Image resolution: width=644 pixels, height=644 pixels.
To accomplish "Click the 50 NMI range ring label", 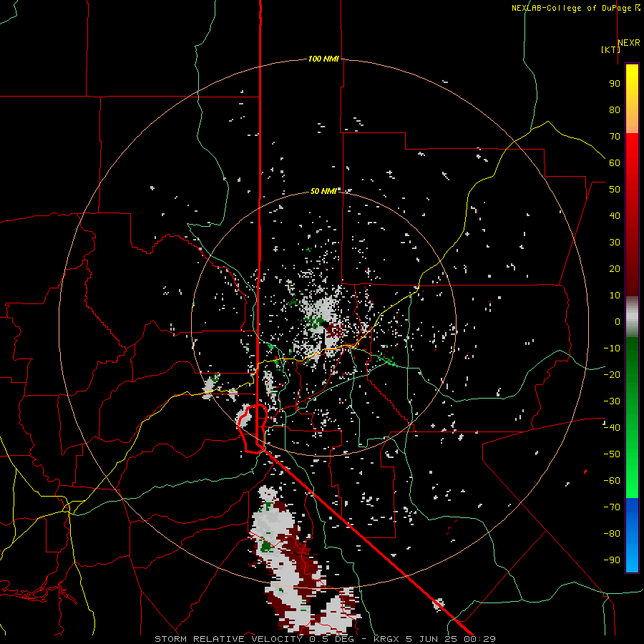I will 323,191.
